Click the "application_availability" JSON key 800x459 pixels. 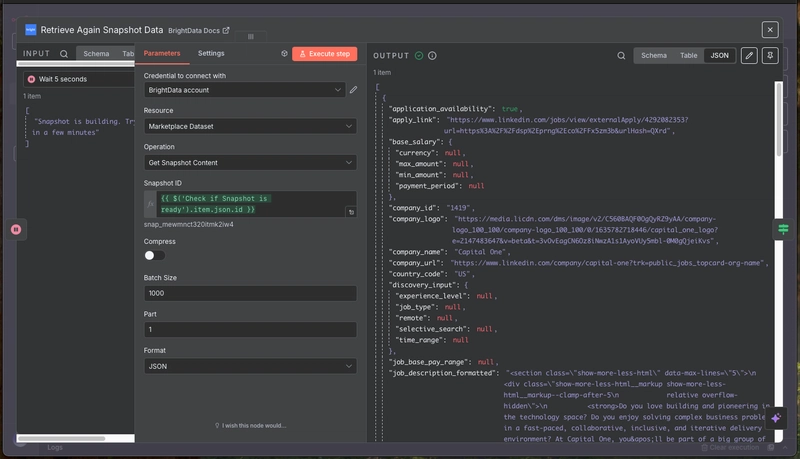click(x=441, y=109)
